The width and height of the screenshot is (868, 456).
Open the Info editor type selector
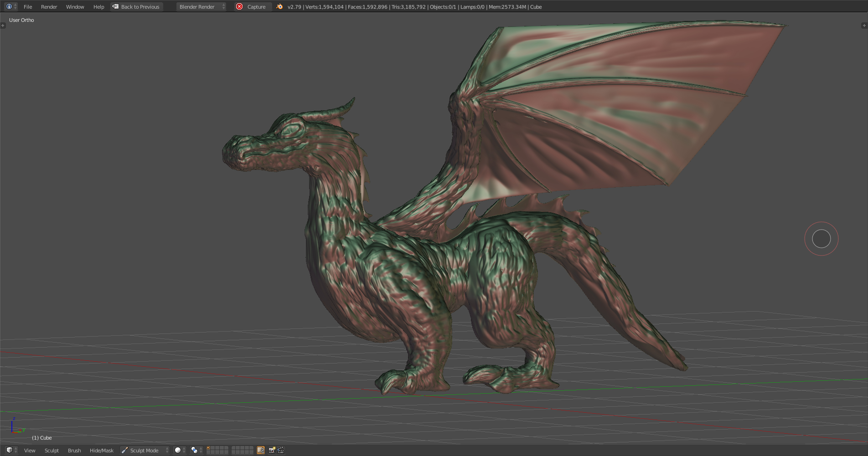tap(11, 7)
